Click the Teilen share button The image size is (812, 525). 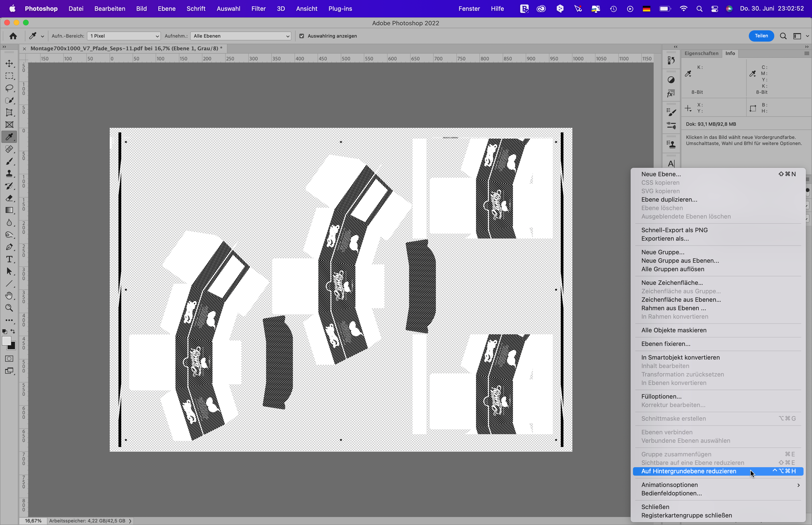point(761,36)
